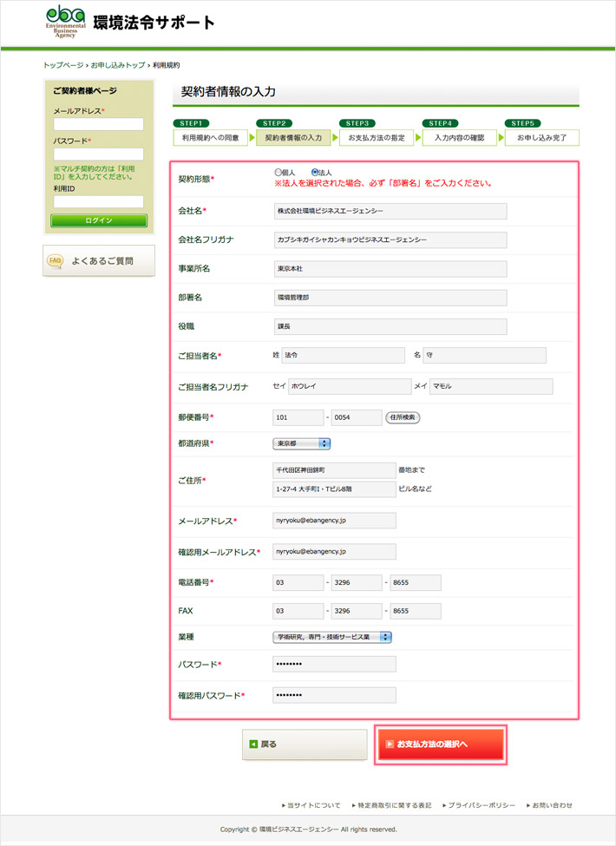
Task: Open お申し込みトップ breadcrumb link
Action: (x=118, y=65)
